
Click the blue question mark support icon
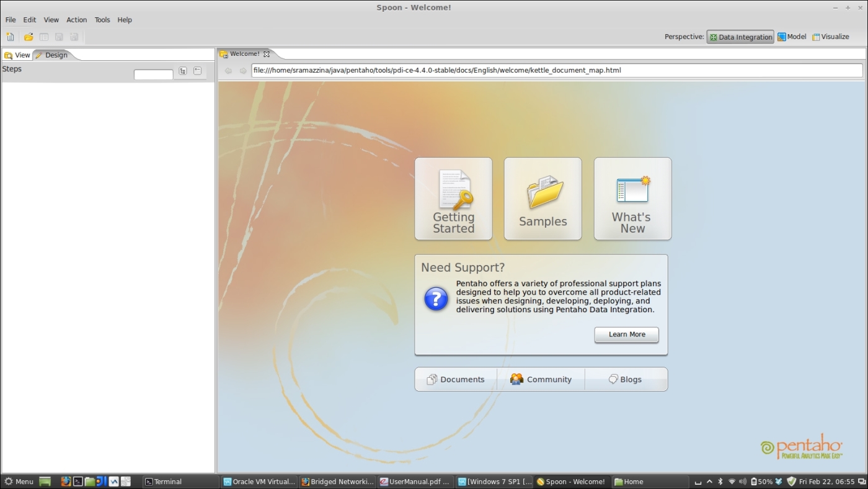(436, 298)
